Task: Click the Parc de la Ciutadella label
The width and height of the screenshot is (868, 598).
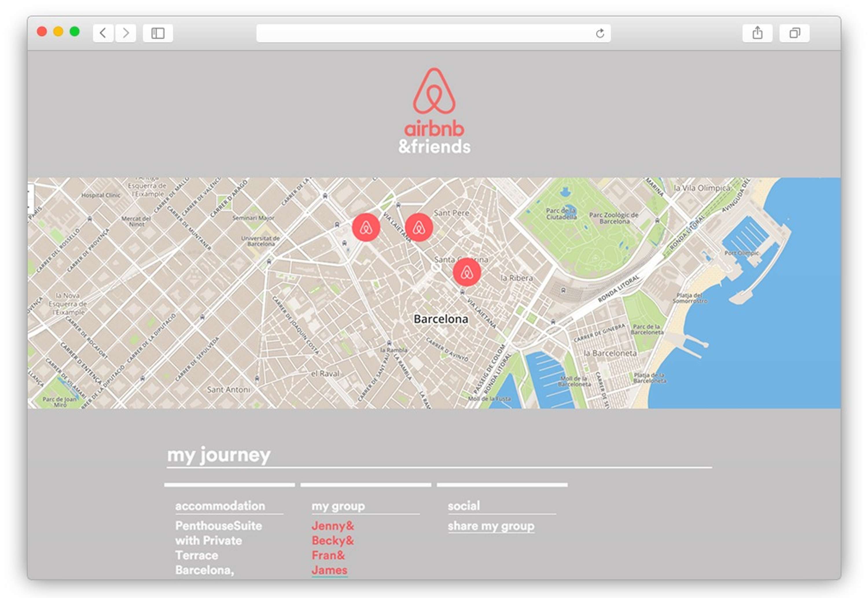Action: point(561,214)
